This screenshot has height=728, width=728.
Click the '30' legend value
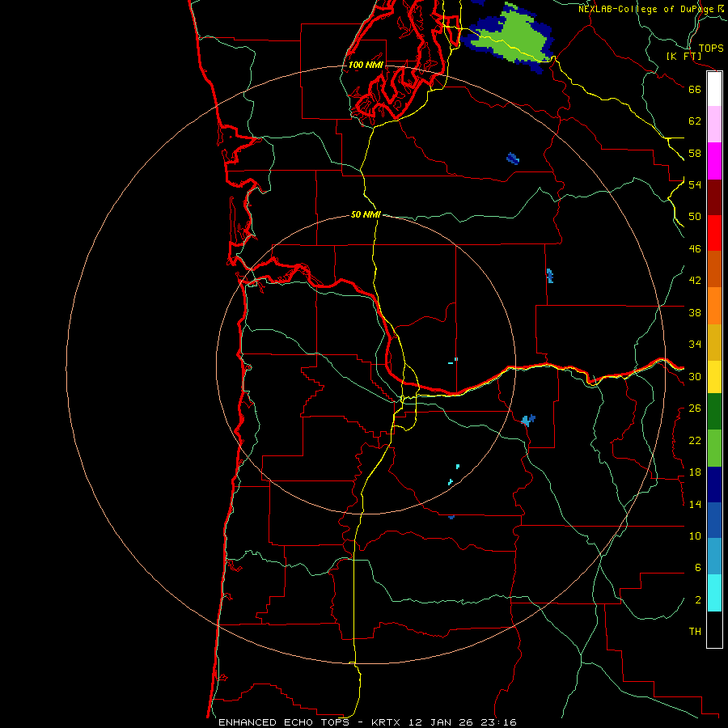point(695,376)
